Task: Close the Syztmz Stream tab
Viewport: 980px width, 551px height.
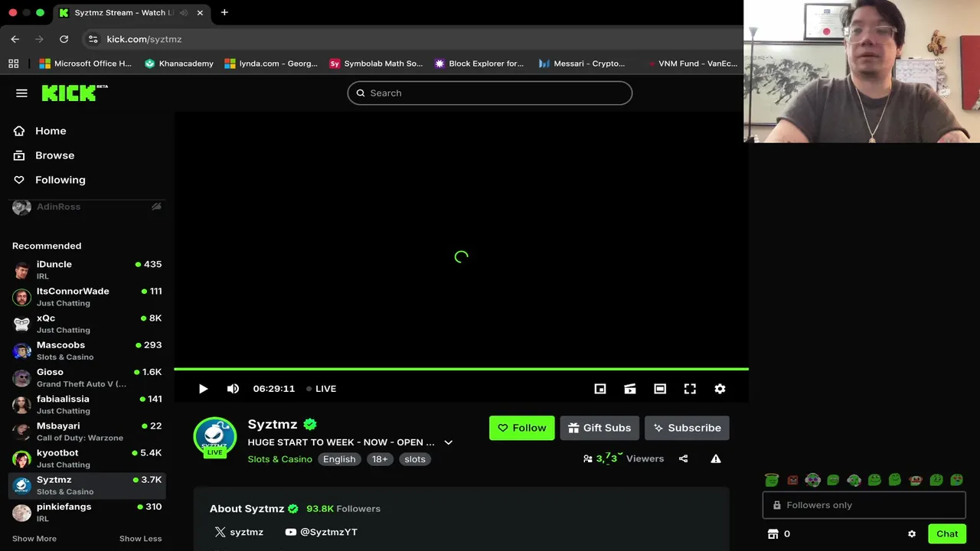Action: click(200, 12)
